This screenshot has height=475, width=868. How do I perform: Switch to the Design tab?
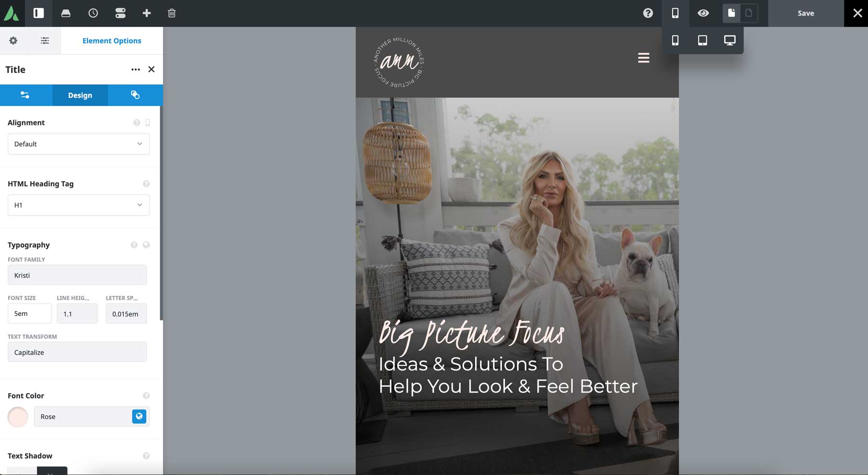click(80, 95)
